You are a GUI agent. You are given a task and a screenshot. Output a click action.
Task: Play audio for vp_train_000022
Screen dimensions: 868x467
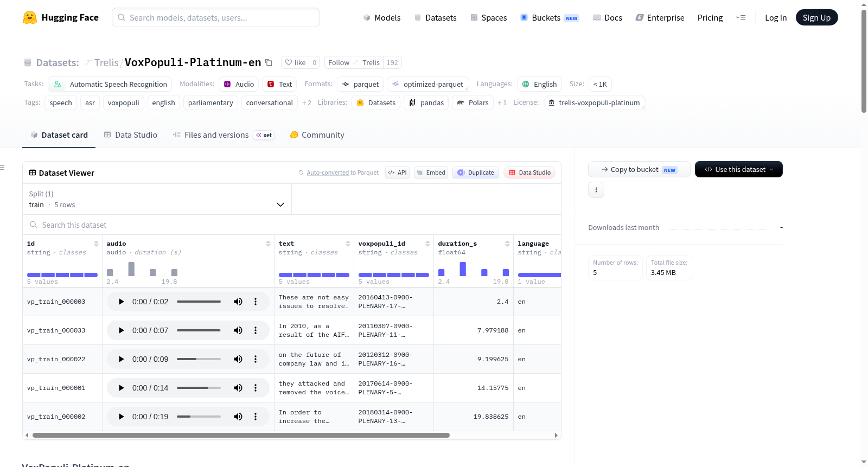(121, 359)
